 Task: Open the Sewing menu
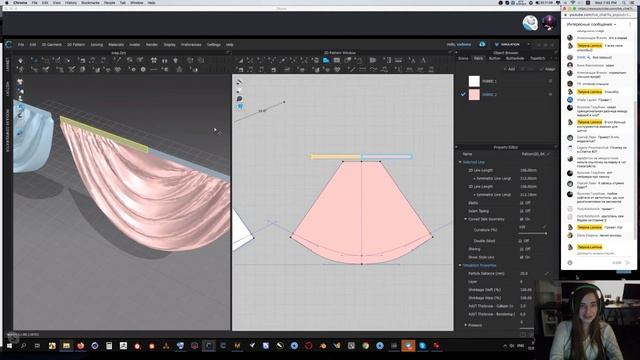(x=97, y=44)
